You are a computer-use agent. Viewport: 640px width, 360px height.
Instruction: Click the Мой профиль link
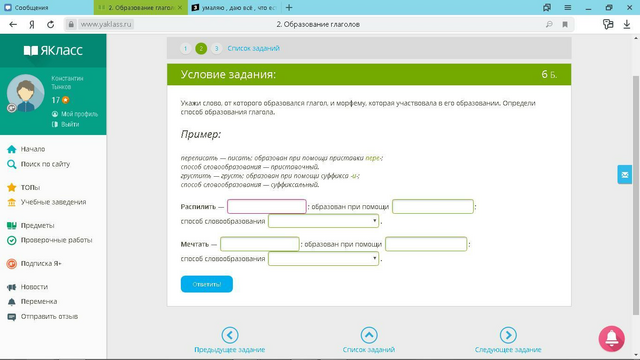tap(79, 114)
